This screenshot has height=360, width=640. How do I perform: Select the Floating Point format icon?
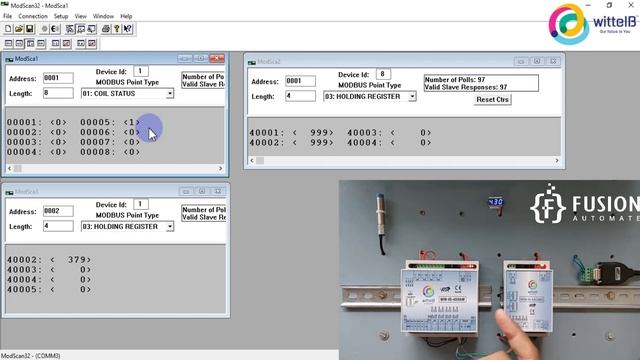coord(56,43)
